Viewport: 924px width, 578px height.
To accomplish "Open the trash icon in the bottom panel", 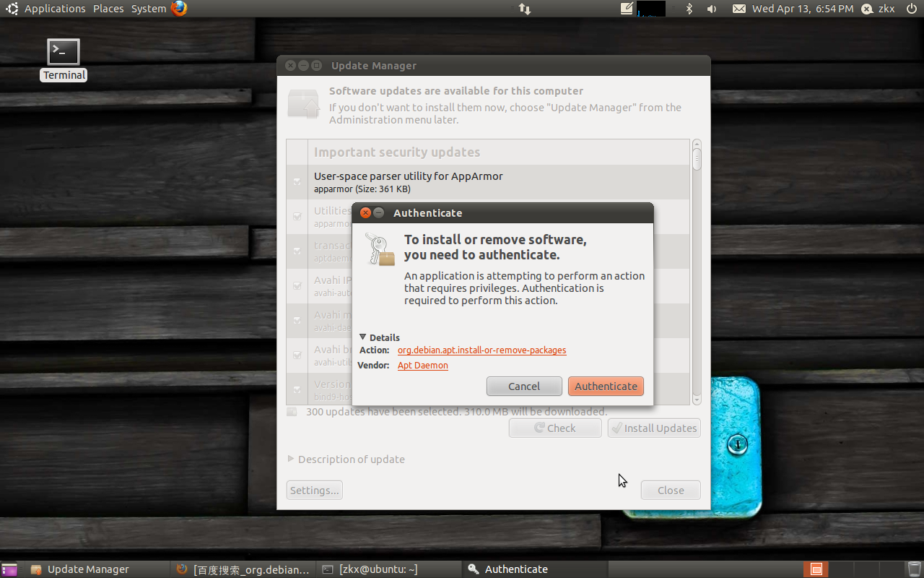I will click(x=914, y=569).
